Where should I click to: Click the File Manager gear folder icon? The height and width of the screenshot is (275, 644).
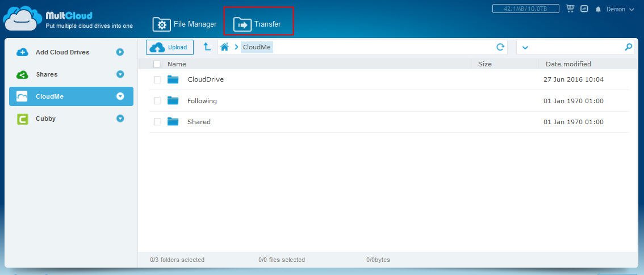point(161,24)
